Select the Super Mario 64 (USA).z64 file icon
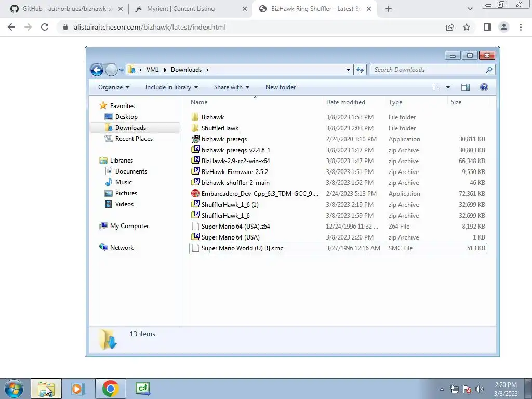 point(195,227)
